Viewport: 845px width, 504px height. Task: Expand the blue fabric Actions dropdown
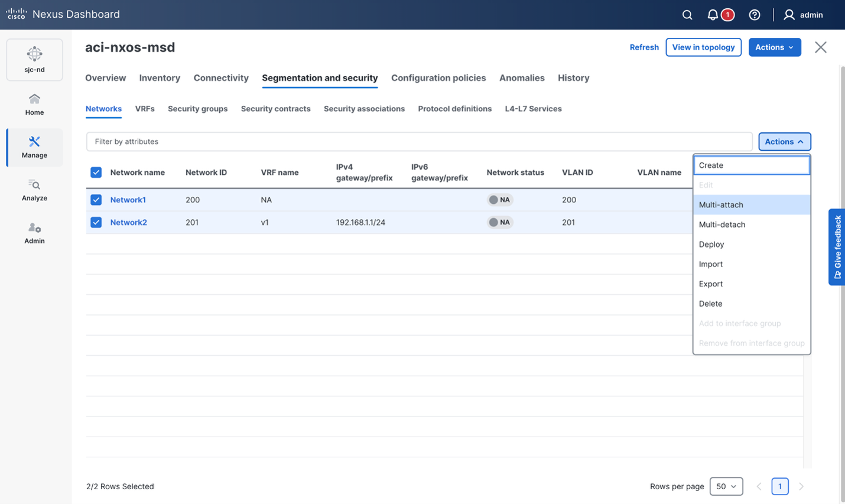click(x=775, y=47)
